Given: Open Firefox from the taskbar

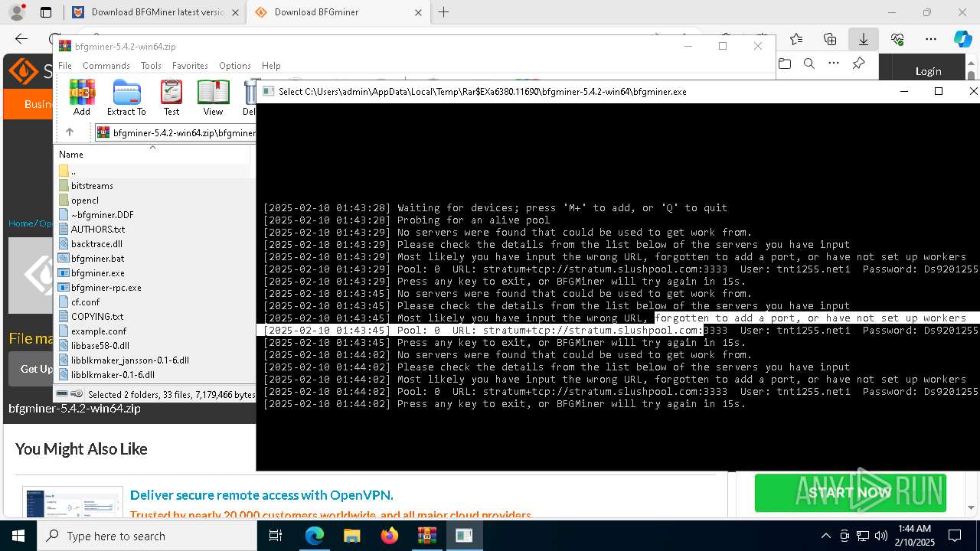Looking at the screenshot, I should click(390, 536).
